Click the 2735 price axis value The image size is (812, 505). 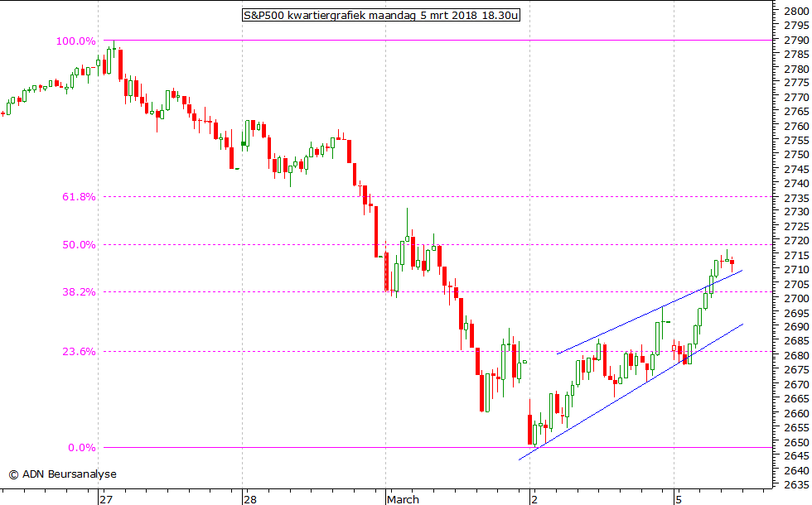tap(797, 198)
